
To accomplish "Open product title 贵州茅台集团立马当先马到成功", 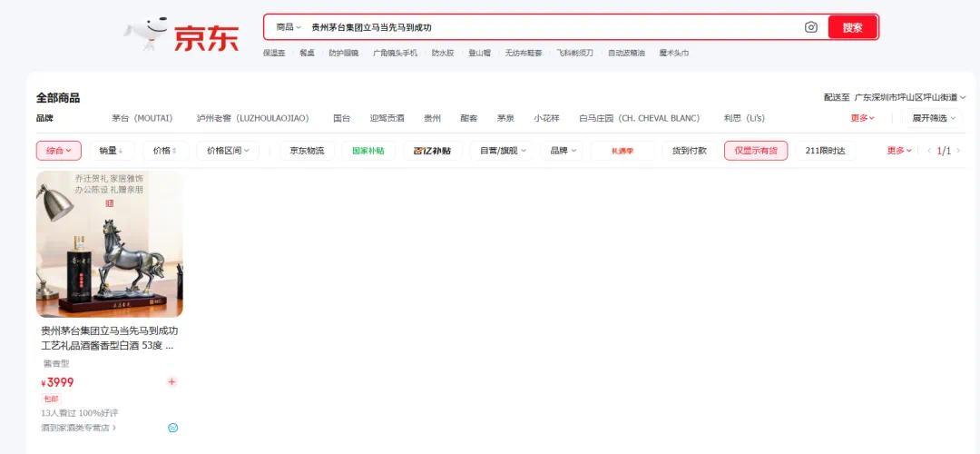I will click(x=110, y=338).
